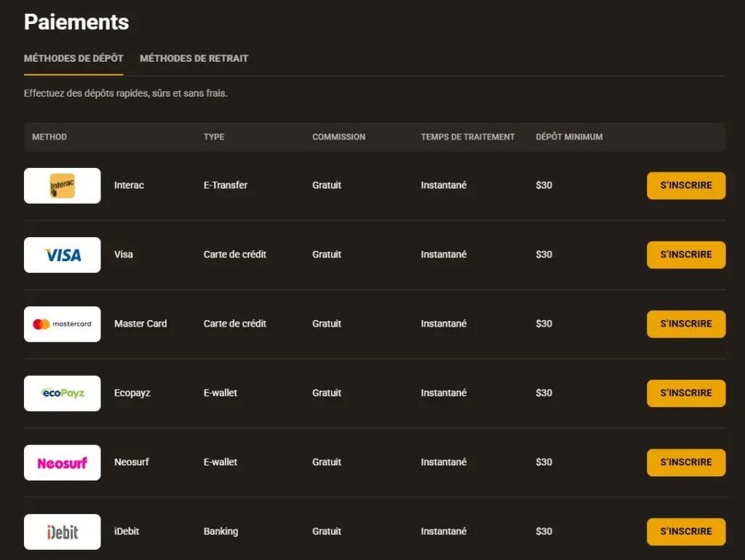The image size is (745, 560).
Task: Click E-wallet in the Neosurf row
Action: (x=220, y=462)
